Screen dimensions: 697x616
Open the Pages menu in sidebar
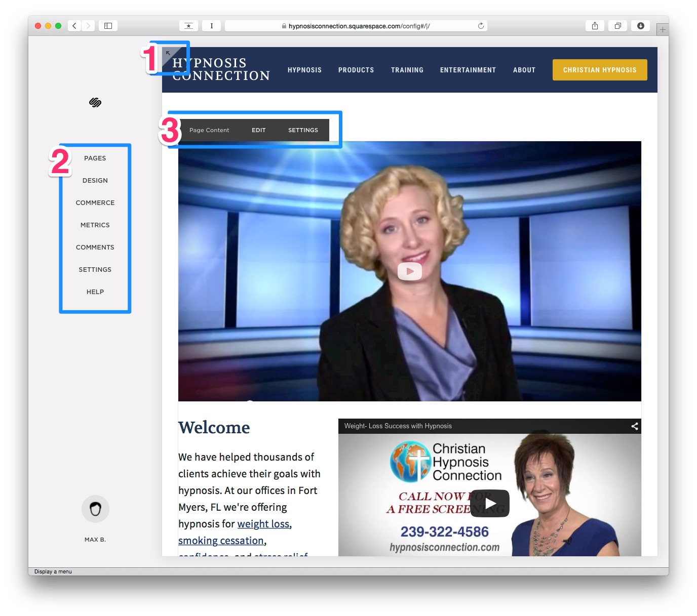(95, 158)
